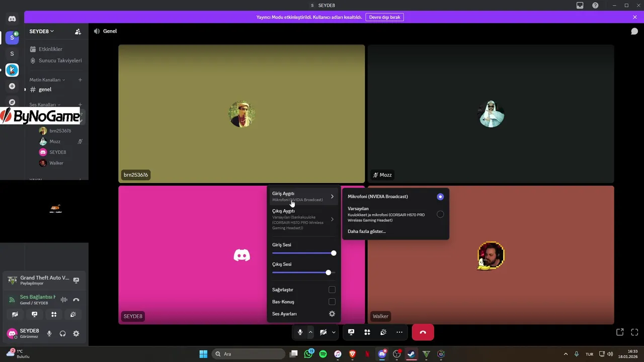Share your screen from call bar
644x362 pixels.
(x=351, y=332)
